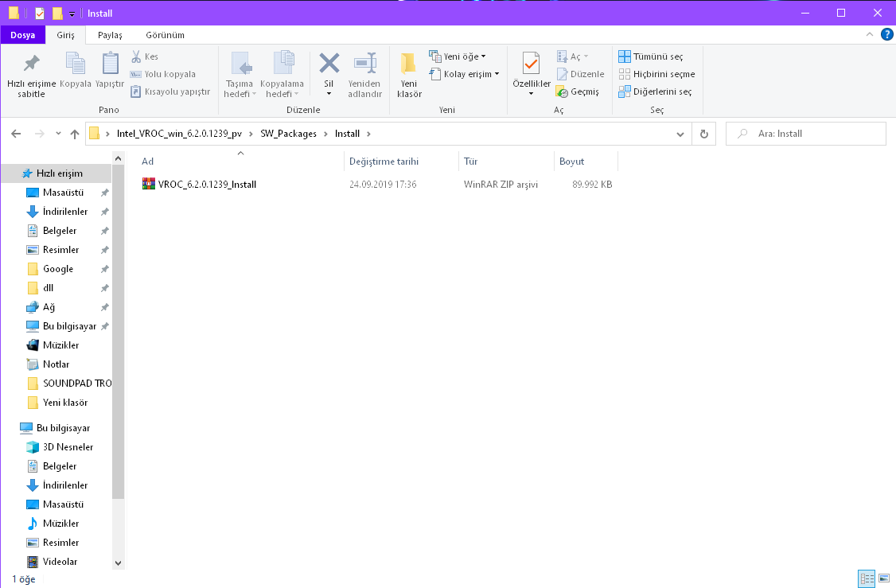Click Kes scissors button
Image resolution: width=896 pixels, height=588 pixels.
click(x=145, y=56)
